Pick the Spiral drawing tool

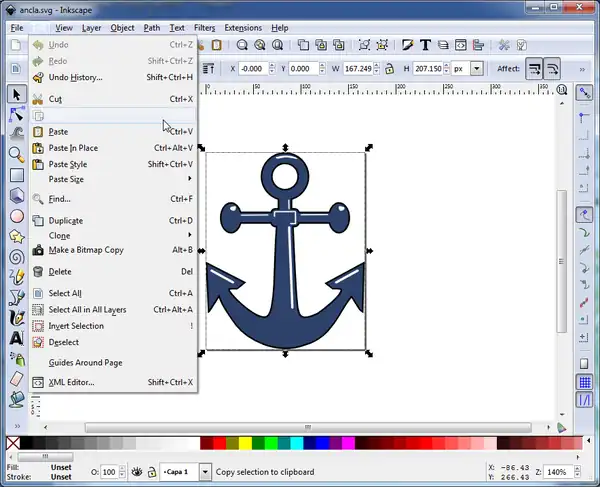[16, 256]
